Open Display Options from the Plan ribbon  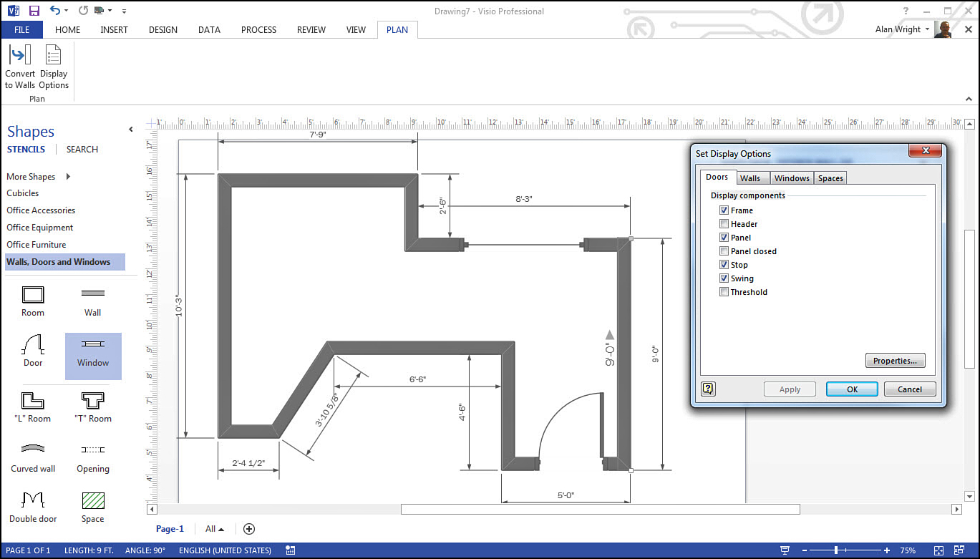click(54, 68)
